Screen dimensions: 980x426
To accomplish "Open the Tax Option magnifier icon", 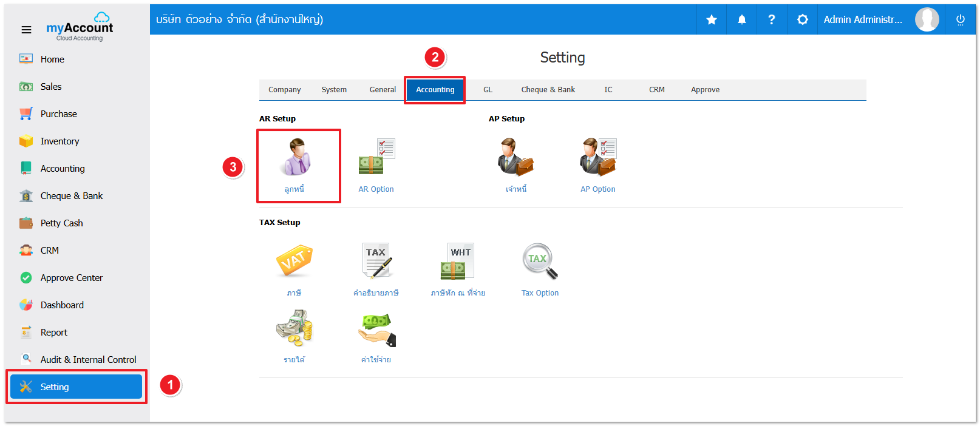I will click(x=540, y=262).
